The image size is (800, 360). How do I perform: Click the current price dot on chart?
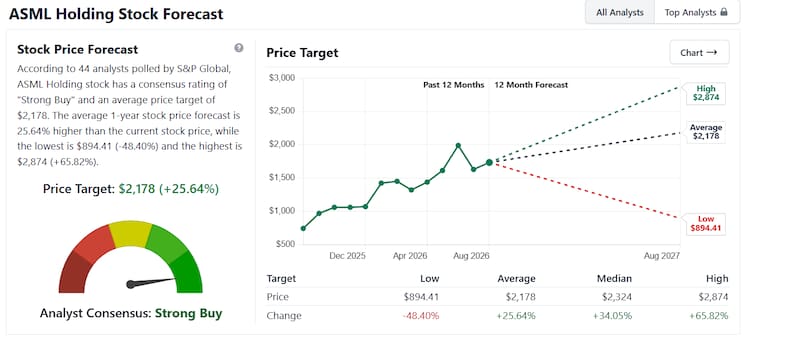click(x=489, y=162)
